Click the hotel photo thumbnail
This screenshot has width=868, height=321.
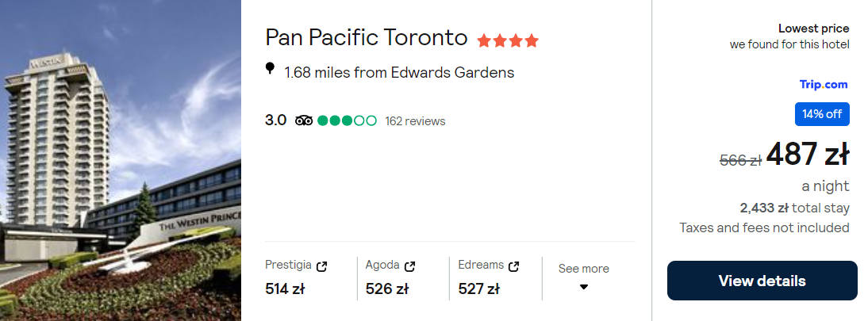[121, 160]
